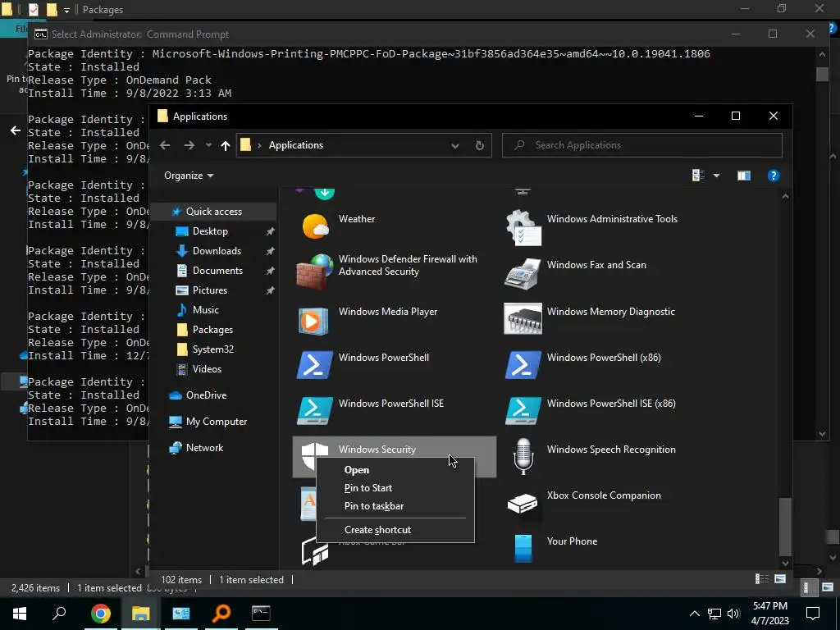Go up one folder level
Viewport: 840px width, 630px height.
tap(225, 145)
